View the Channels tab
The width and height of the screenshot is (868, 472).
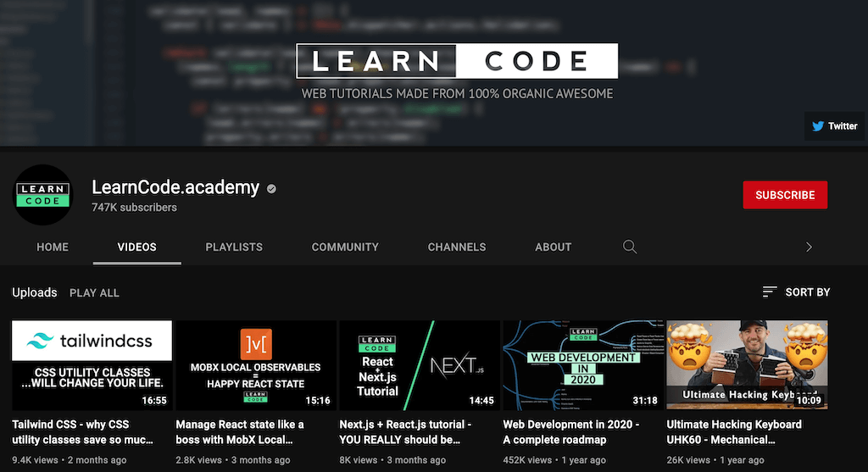point(457,247)
